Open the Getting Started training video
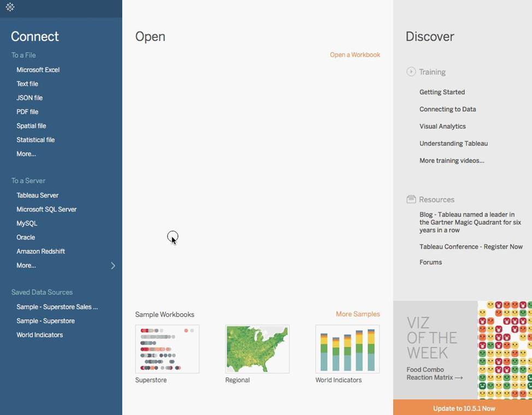Screen dimensions: 532x415 click(442, 92)
